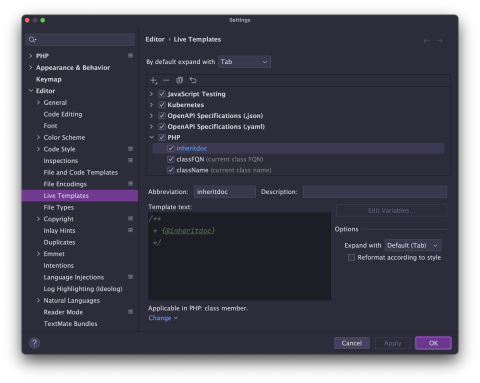
Task: Expand the Natural Languages subsection
Action: pos(38,300)
